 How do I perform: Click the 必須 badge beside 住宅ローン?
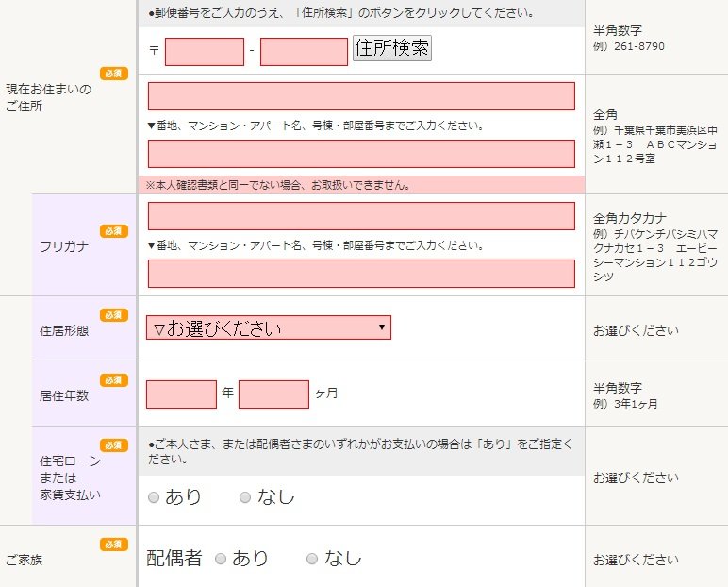[114, 445]
